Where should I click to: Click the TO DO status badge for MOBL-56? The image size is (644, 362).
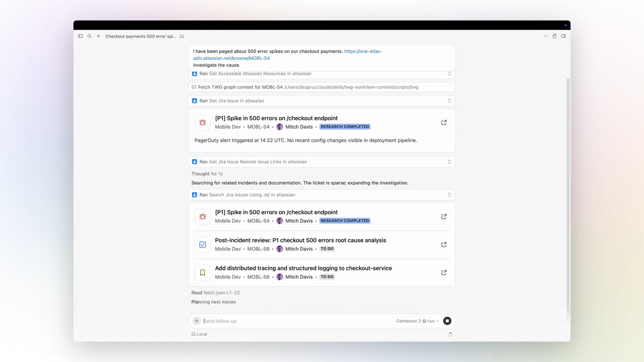coord(327,277)
